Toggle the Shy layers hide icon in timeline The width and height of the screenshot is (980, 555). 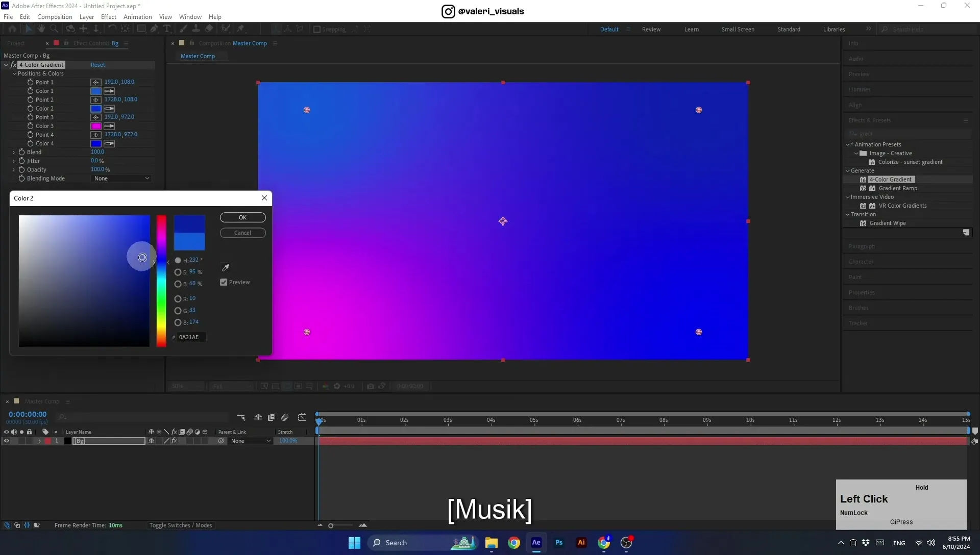tap(258, 417)
